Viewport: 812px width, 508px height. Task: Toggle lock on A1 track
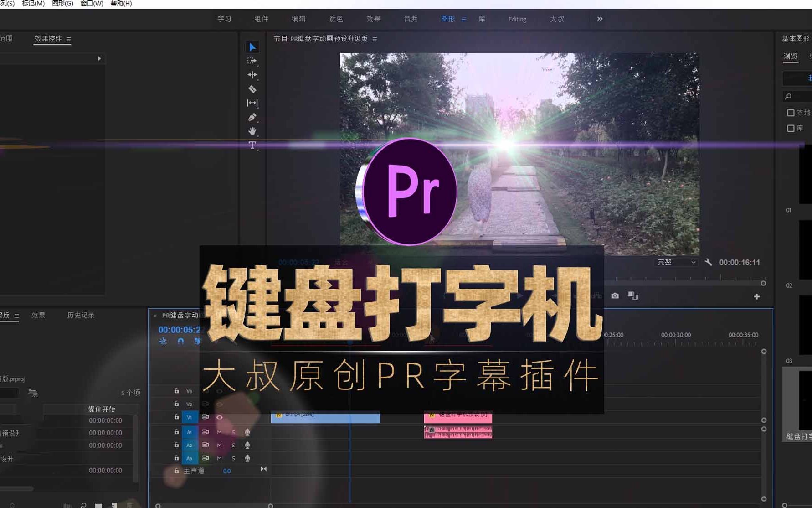coord(176,431)
